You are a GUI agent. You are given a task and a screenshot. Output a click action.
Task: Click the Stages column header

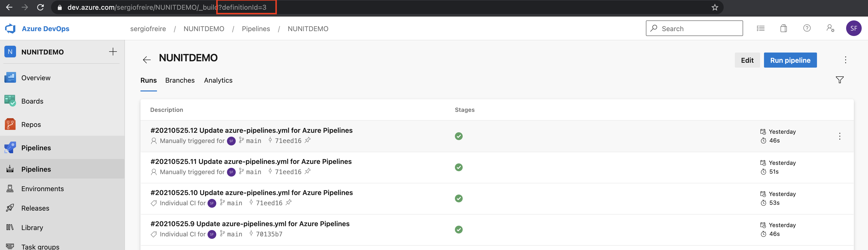(x=464, y=110)
